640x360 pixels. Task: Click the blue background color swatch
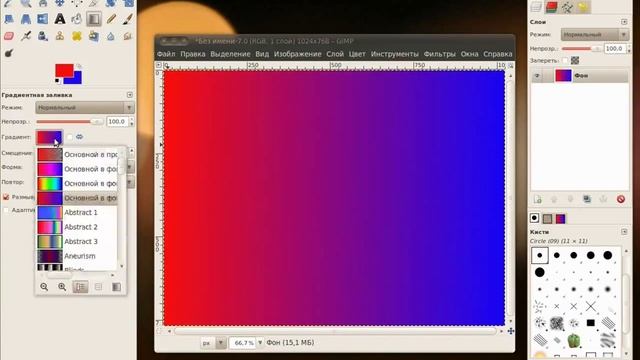click(77, 78)
